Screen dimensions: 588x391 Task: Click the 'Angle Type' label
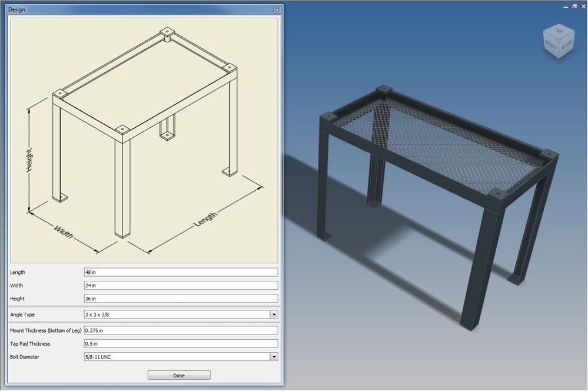[x=22, y=315]
